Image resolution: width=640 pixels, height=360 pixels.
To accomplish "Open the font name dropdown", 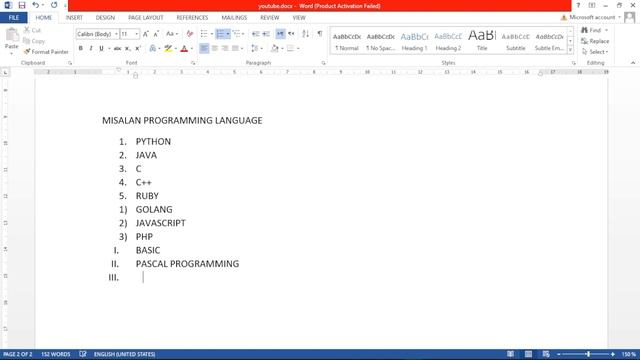I will [x=116, y=34].
